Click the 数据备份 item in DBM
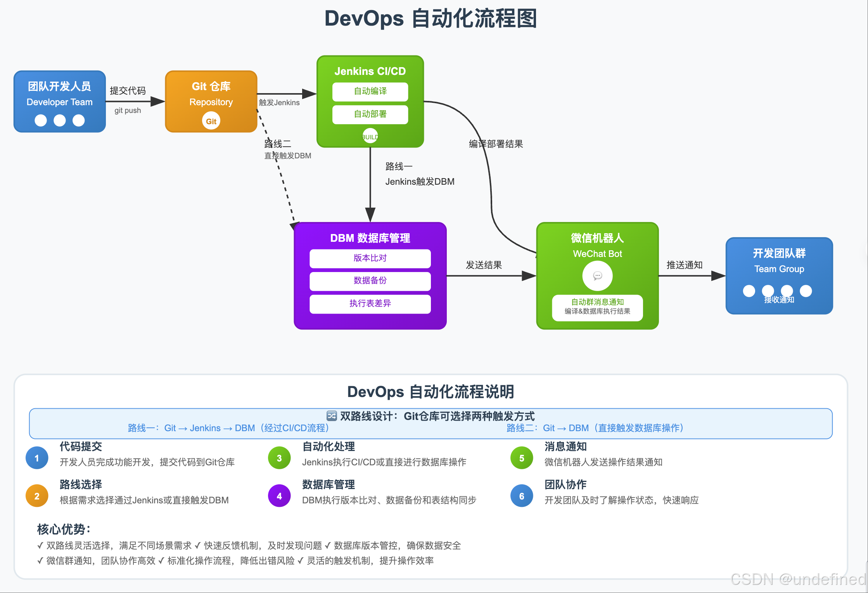Viewport: 868px width, 593px height. point(370,281)
